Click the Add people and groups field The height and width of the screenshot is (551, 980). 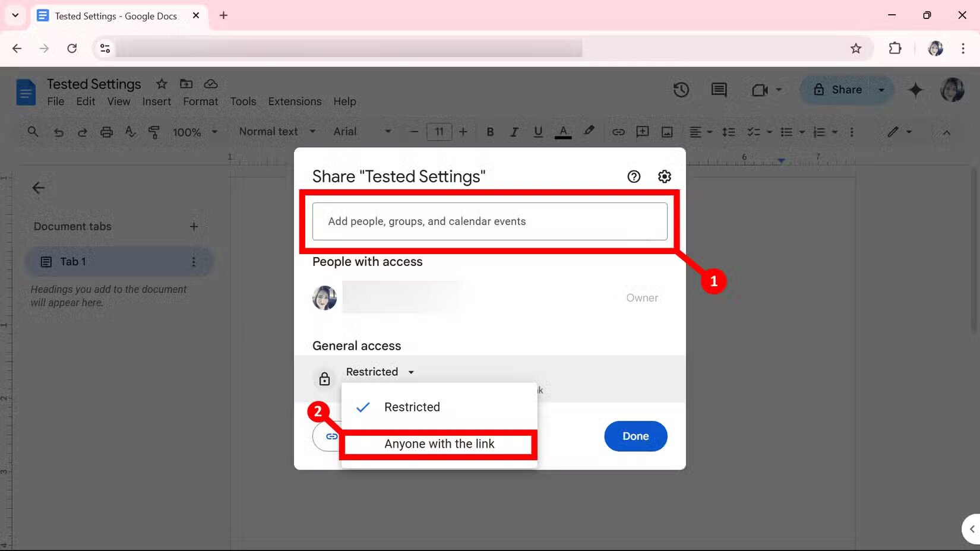[x=488, y=221]
